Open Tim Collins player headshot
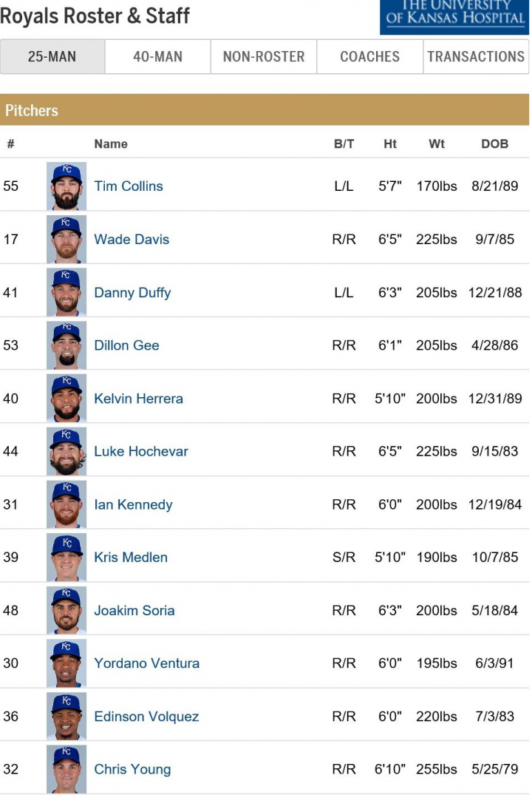Image resolution: width=532 pixels, height=795 pixels. pyautogui.click(x=66, y=186)
